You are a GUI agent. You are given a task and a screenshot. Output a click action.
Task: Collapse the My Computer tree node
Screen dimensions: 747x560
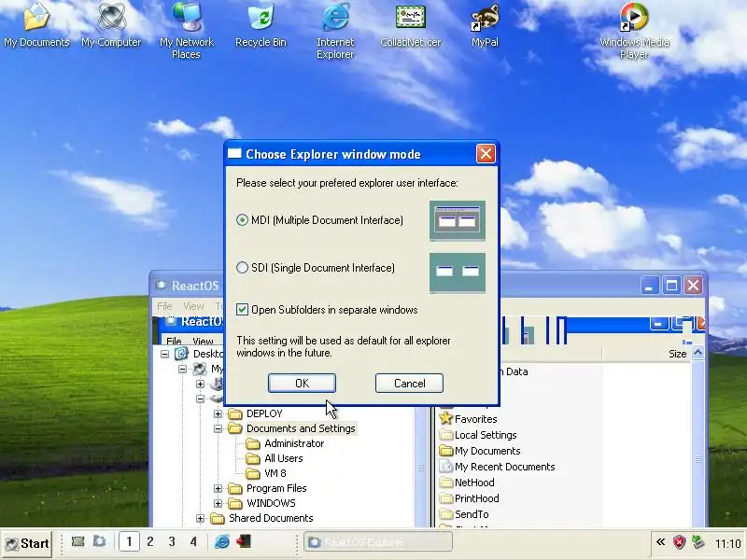click(x=182, y=369)
